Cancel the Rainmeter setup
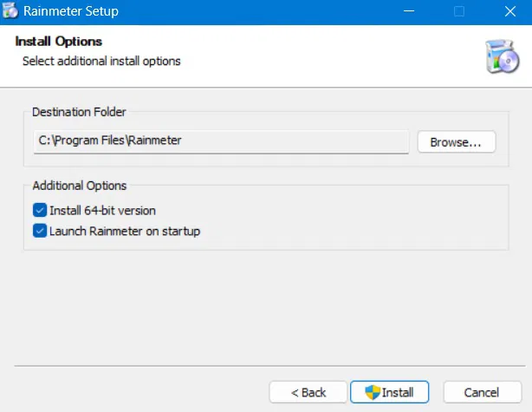Image resolution: width=532 pixels, height=412 pixels. point(482,392)
